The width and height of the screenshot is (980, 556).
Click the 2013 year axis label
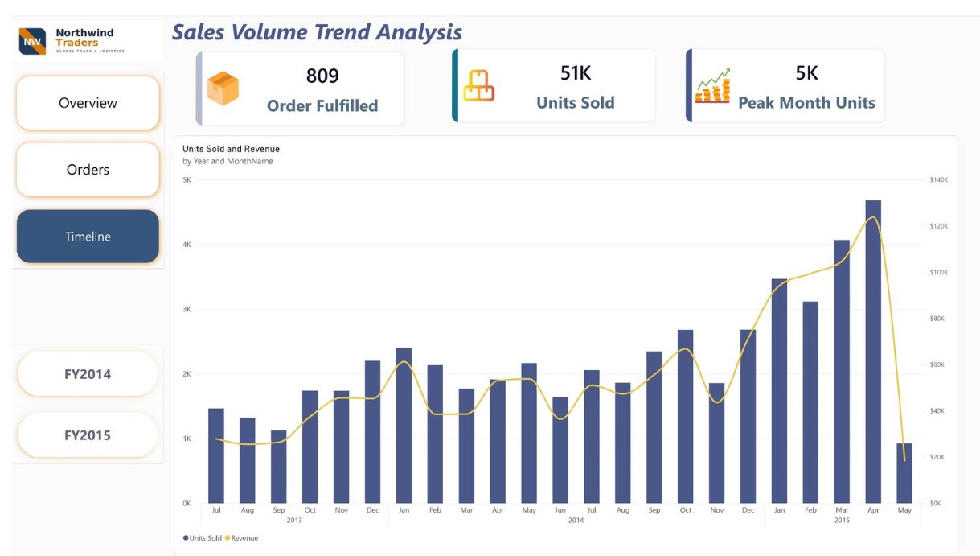pos(294,521)
